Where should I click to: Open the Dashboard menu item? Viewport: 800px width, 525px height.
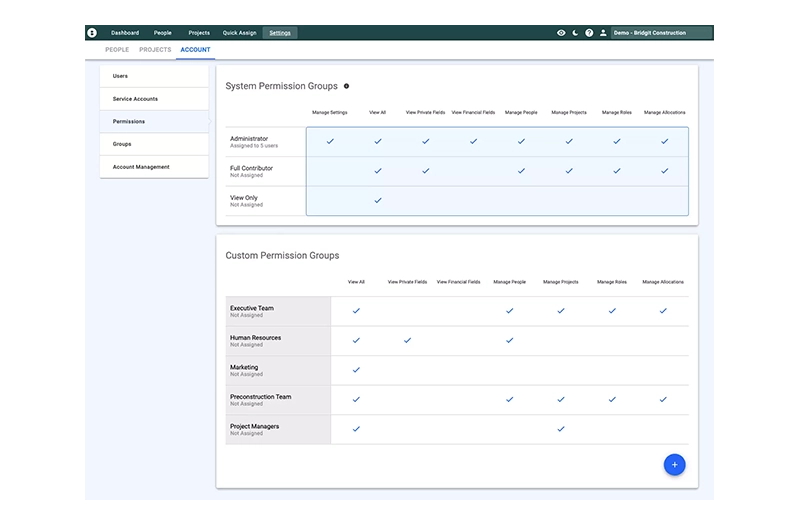coord(125,33)
